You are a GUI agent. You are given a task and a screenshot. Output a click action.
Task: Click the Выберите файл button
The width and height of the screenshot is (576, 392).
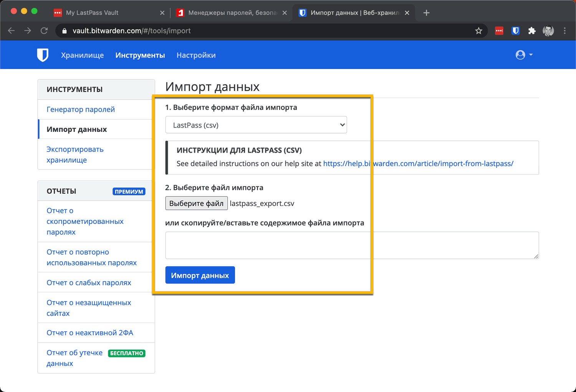(x=196, y=203)
